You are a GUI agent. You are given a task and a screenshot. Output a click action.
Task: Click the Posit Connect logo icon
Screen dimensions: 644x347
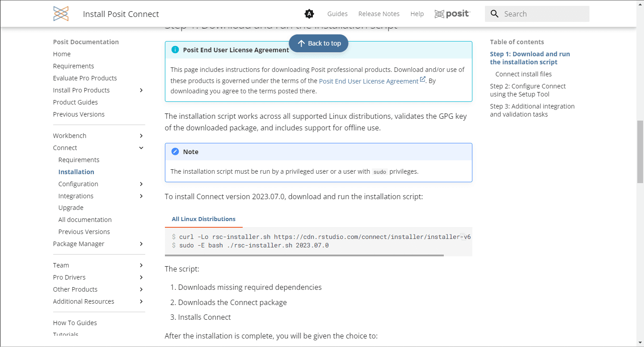pos(61,14)
